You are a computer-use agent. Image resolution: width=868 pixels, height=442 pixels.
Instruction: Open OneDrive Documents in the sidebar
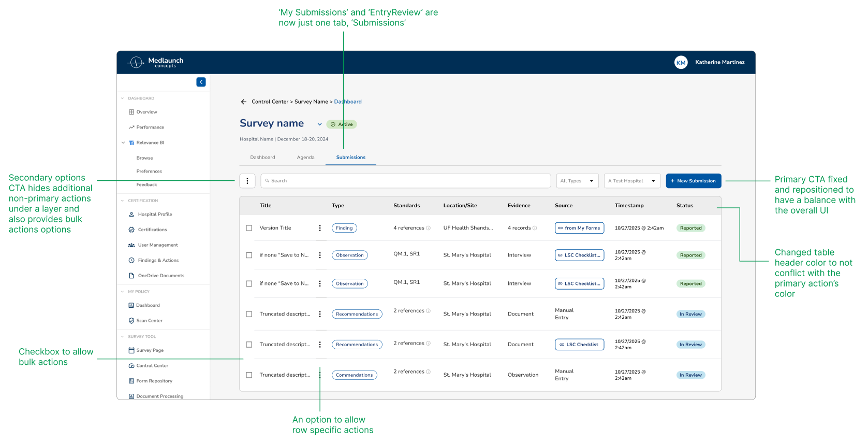(x=156, y=276)
